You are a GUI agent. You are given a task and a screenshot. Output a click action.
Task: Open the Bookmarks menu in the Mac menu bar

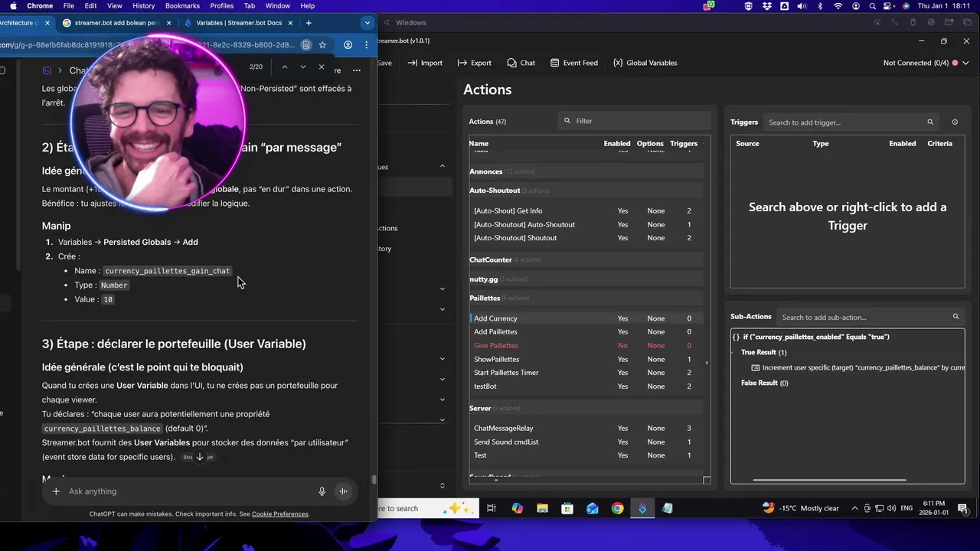click(182, 6)
